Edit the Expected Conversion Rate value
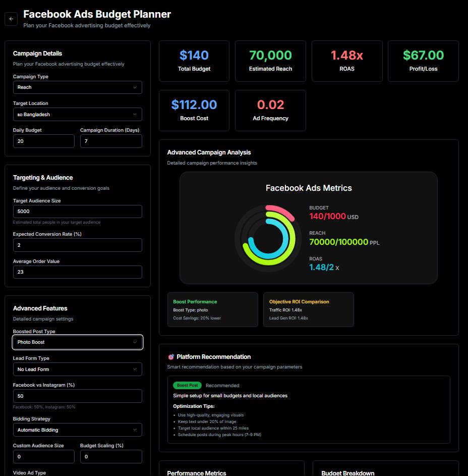This screenshot has width=468, height=476. pyautogui.click(x=77, y=245)
